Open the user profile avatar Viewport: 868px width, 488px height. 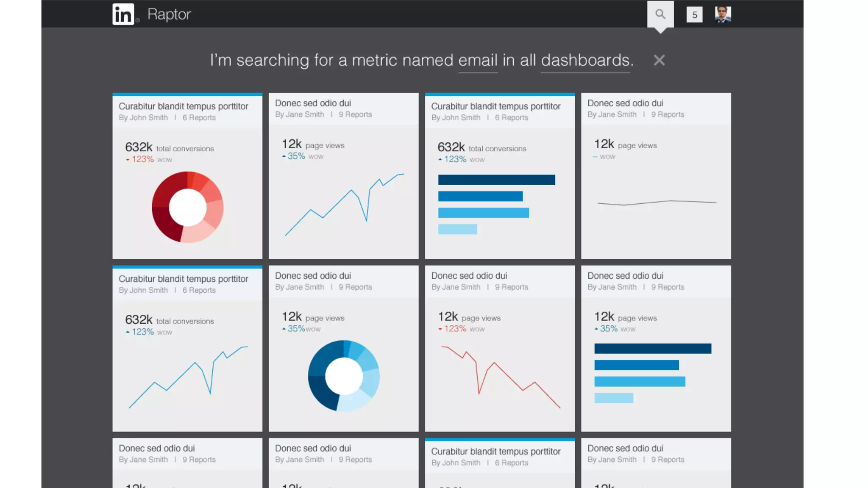[723, 14]
